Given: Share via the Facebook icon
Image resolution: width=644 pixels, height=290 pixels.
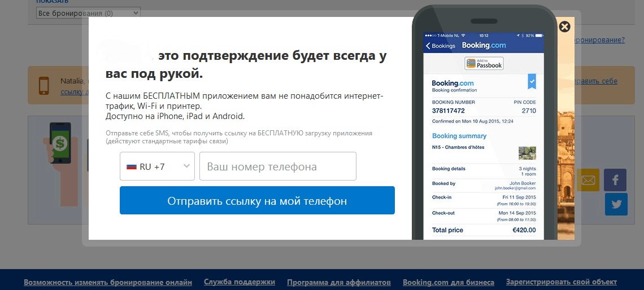Looking at the screenshot, I should 615,180.
